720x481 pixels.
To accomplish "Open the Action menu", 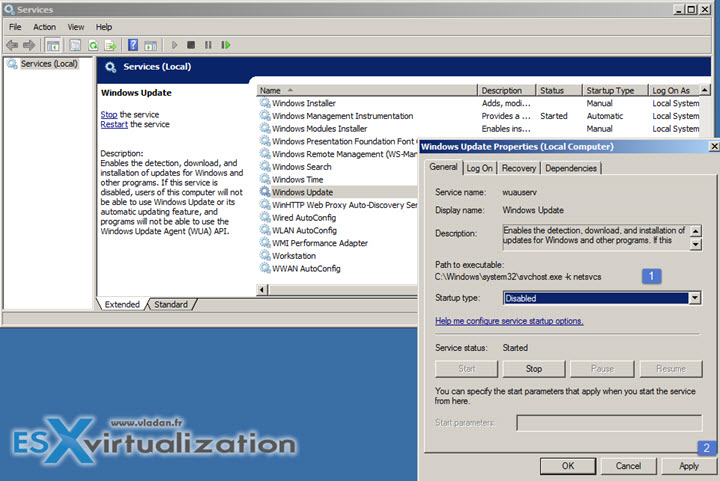I will click(x=44, y=27).
